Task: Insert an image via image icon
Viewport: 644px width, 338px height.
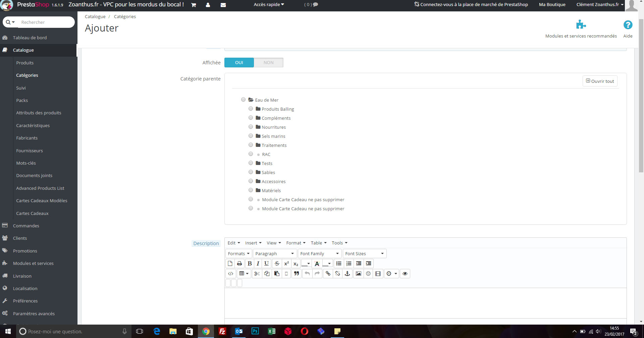Action: click(x=359, y=274)
